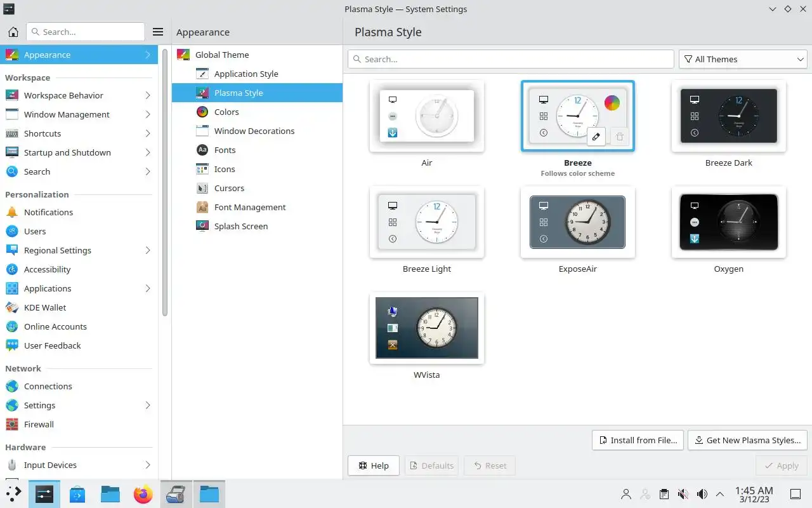
Task: Click the User Feedback icon
Action: (x=12, y=345)
